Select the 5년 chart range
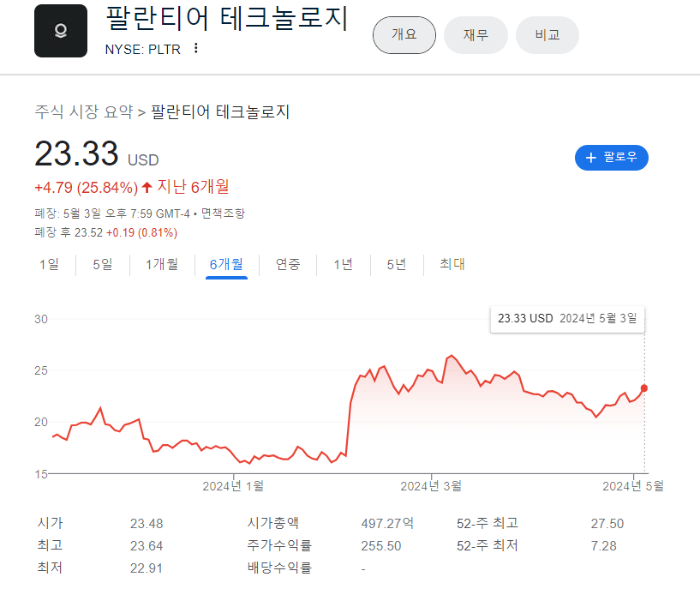The width and height of the screenshot is (700, 589). pos(397,264)
